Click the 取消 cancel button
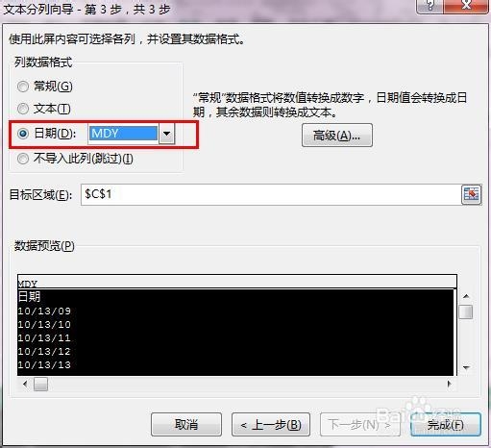 click(x=186, y=425)
